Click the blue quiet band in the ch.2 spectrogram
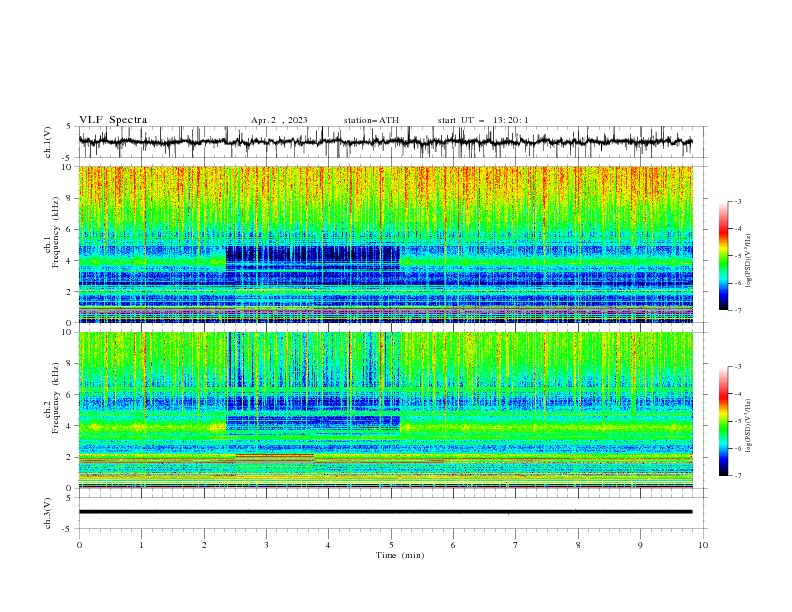The image size is (792, 612). pyautogui.click(x=313, y=421)
